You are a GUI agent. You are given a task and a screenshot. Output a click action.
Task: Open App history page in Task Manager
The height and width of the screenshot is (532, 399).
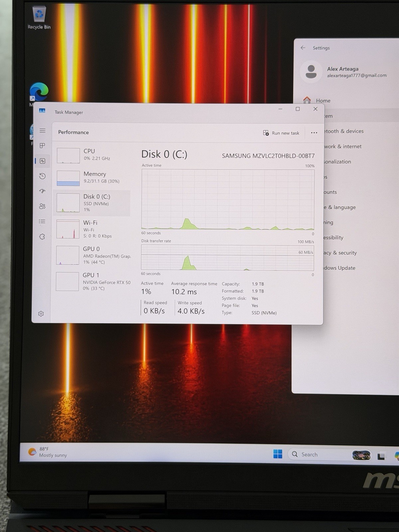click(x=43, y=176)
